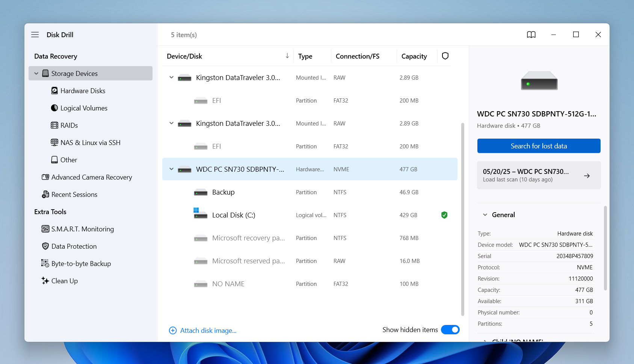Image resolution: width=634 pixels, height=364 pixels.
Task: Click the S.M.A.R.T. Monitoring icon
Action: (x=45, y=229)
